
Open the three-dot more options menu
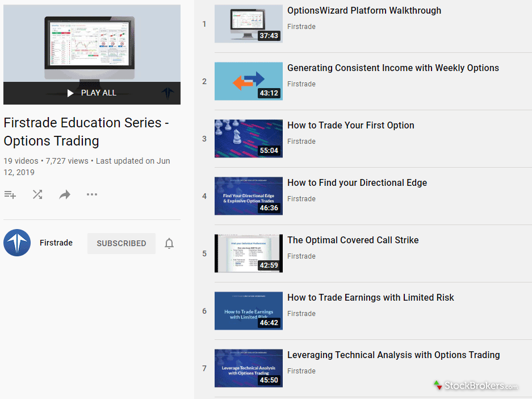point(92,195)
